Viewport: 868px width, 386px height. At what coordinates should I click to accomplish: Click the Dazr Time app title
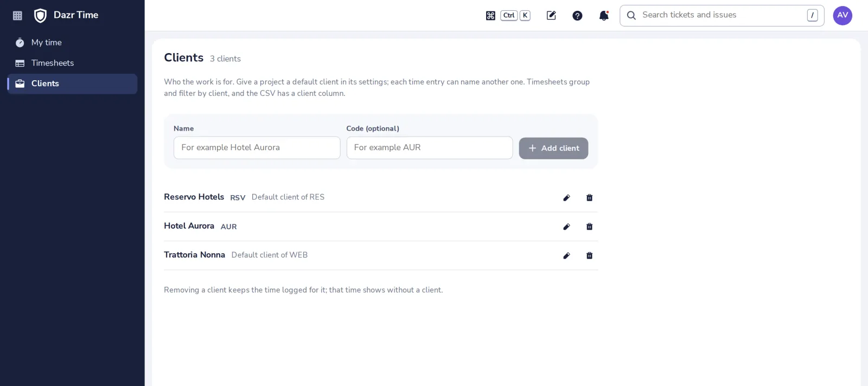pyautogui.click(x=76, y=15)
